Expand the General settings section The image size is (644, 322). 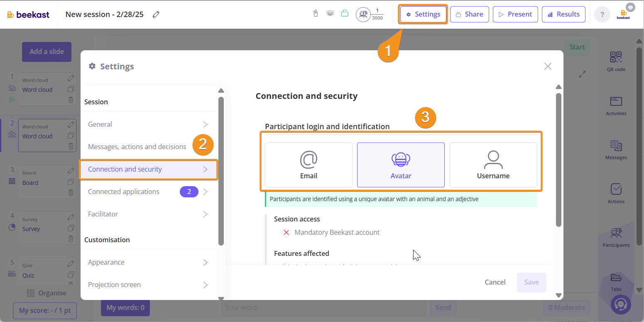coord(148,124)
